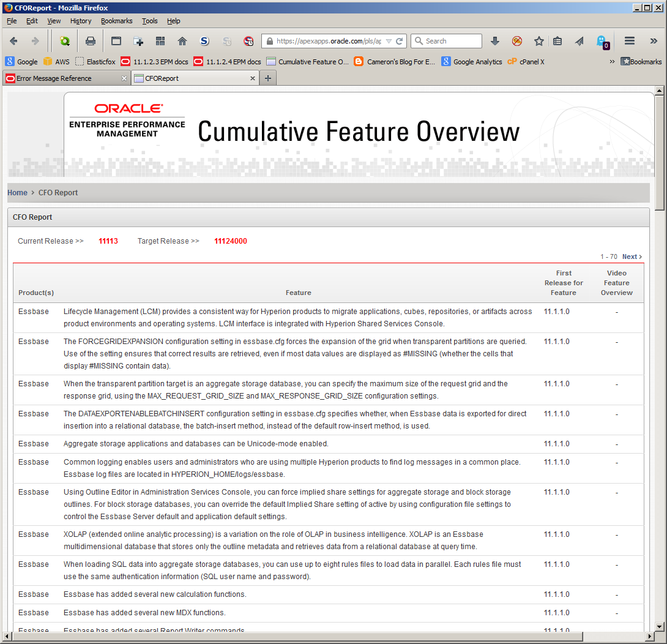The width and height of the screenshot is (667, 644).
Task: Click the horizontal scrollbar thumb
Action: pos(298,637)
